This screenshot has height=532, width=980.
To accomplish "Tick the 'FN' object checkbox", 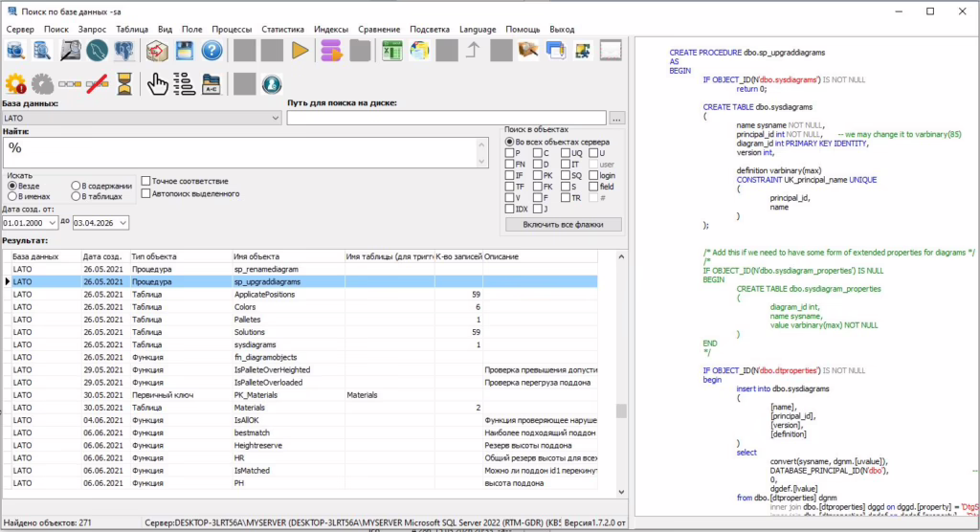I will [x=509, y=165].
